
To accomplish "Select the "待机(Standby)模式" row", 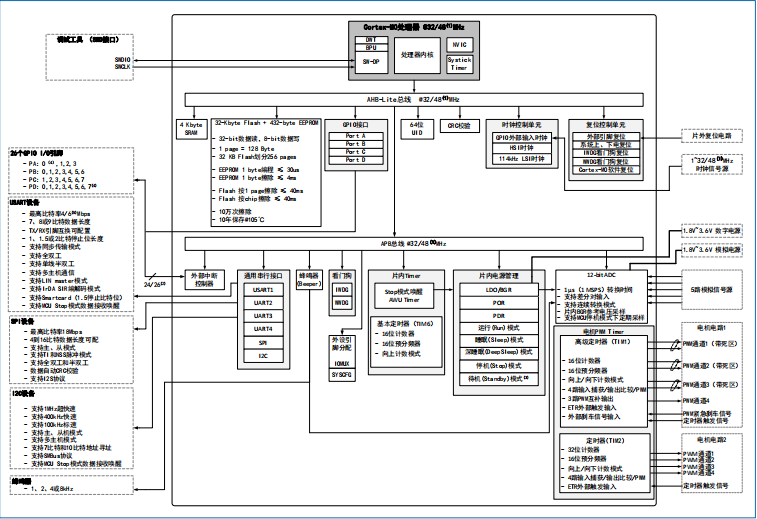I will click(x=499, y=379).
